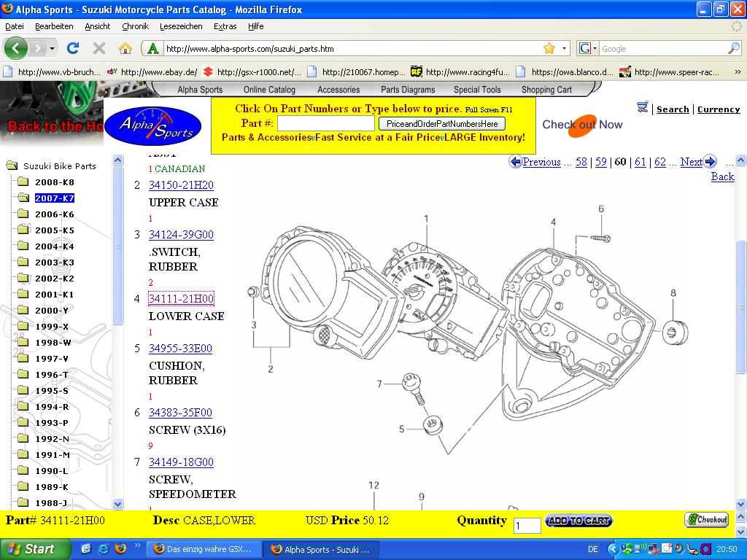Click the shopping cart icon beside Search

coord(642,108)
